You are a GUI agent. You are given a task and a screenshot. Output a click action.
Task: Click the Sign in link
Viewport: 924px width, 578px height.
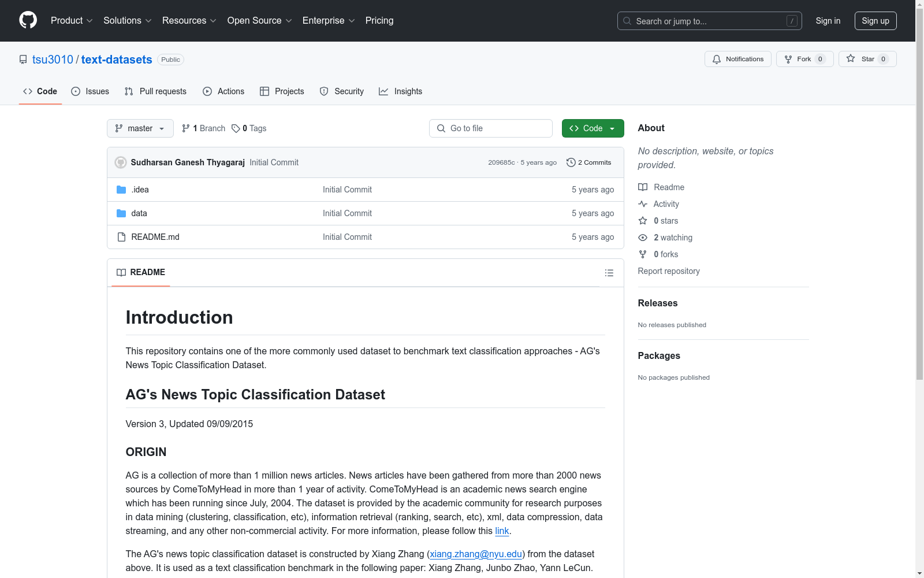[x=828, y=21]
